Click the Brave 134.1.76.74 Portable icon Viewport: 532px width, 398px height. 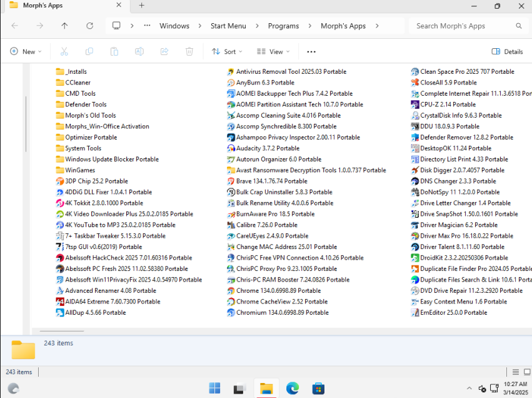coord(231,181)
